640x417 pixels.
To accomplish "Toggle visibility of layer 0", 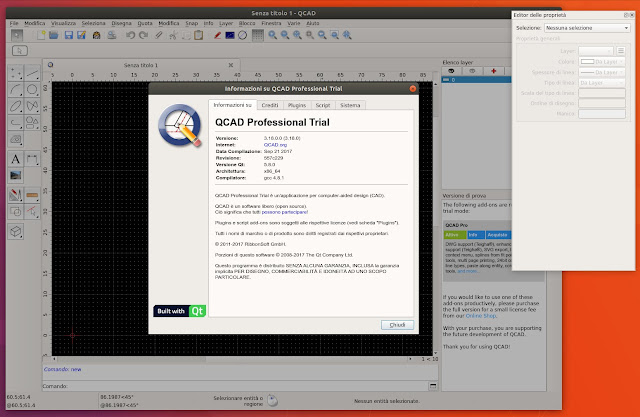I will [x=446, y=80].
